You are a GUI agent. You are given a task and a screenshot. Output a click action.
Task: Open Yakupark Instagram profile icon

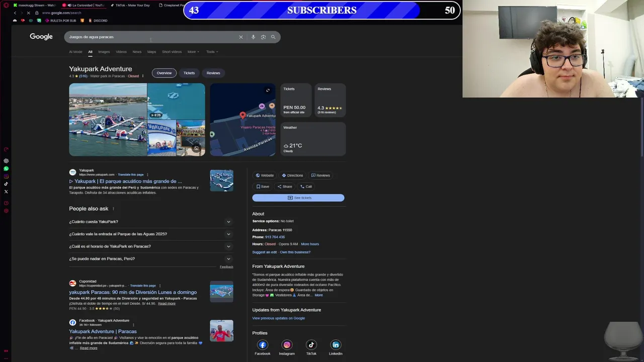[287, 344]
